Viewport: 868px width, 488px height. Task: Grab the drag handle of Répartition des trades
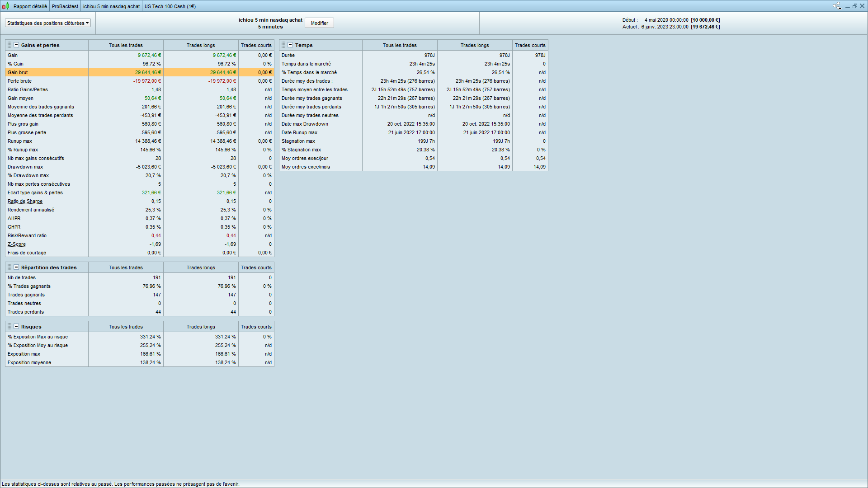[x=9, y=267]
